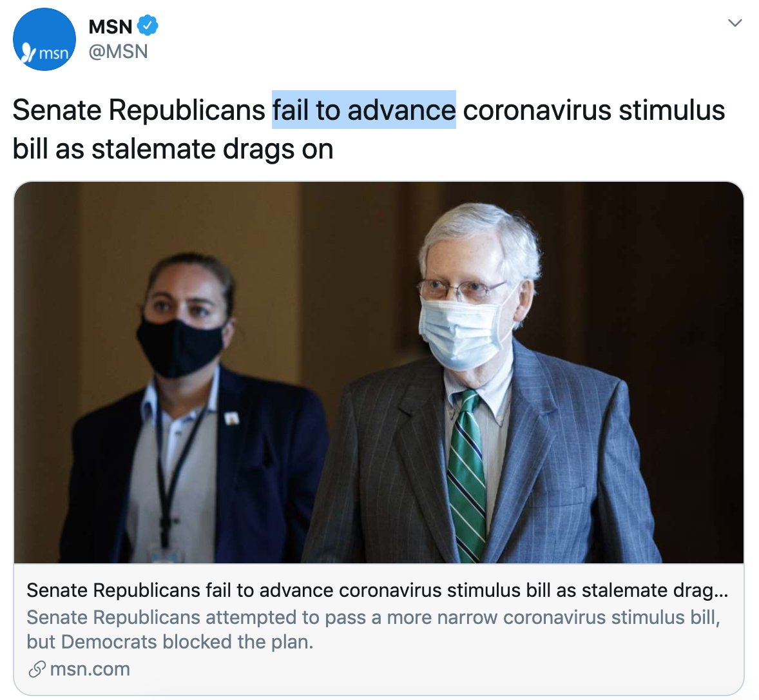Click the words 'Senate Republicans' in the tweet

tap(139, 110)
